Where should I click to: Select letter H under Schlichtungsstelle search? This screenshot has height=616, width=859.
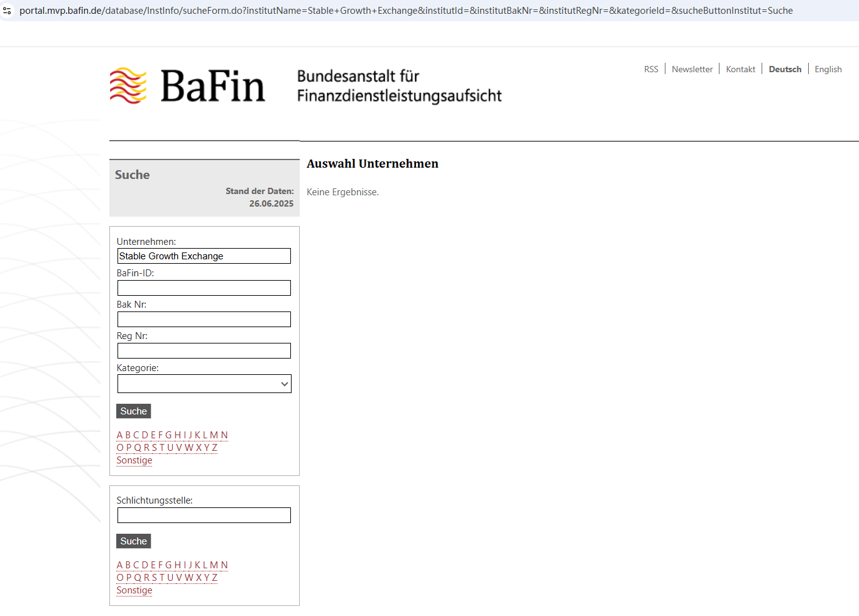(x=178, y=565)
